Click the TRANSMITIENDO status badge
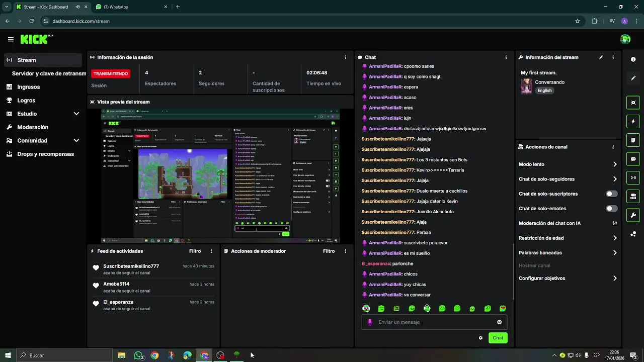 [x=111, y=73]
